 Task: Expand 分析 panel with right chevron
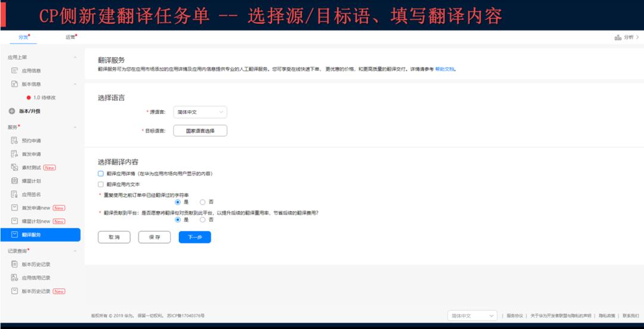[637, 38]
